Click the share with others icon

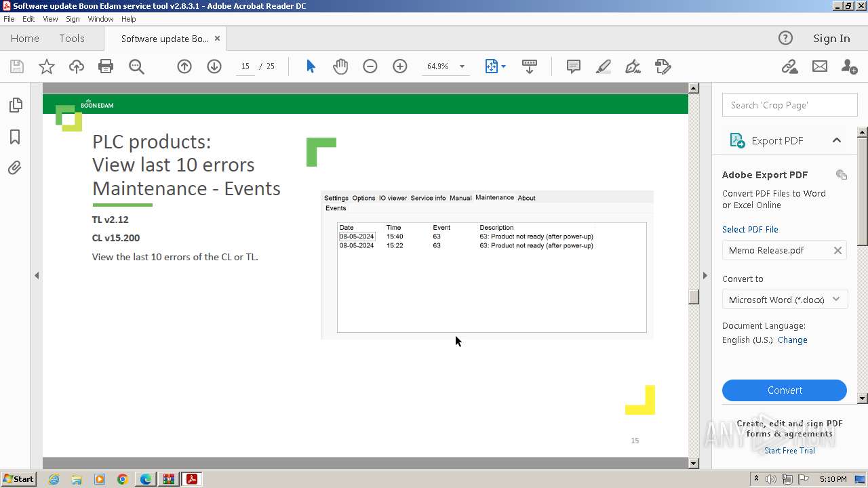pos(849,66)
